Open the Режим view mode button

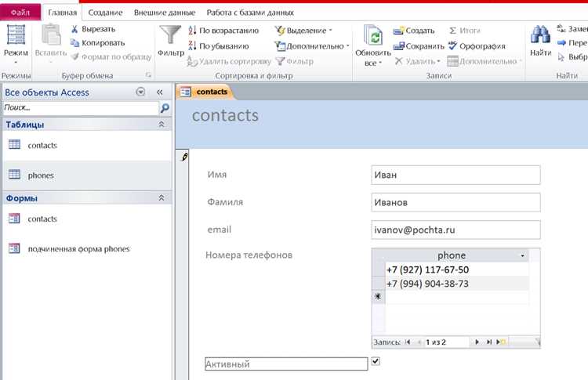click(x=16, y=44)
